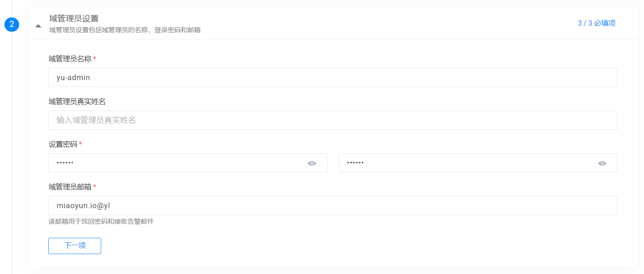The width and height of the screenshot is (644, 274).
Task: Focus the first password input field
Action: [x=179, y=163]
